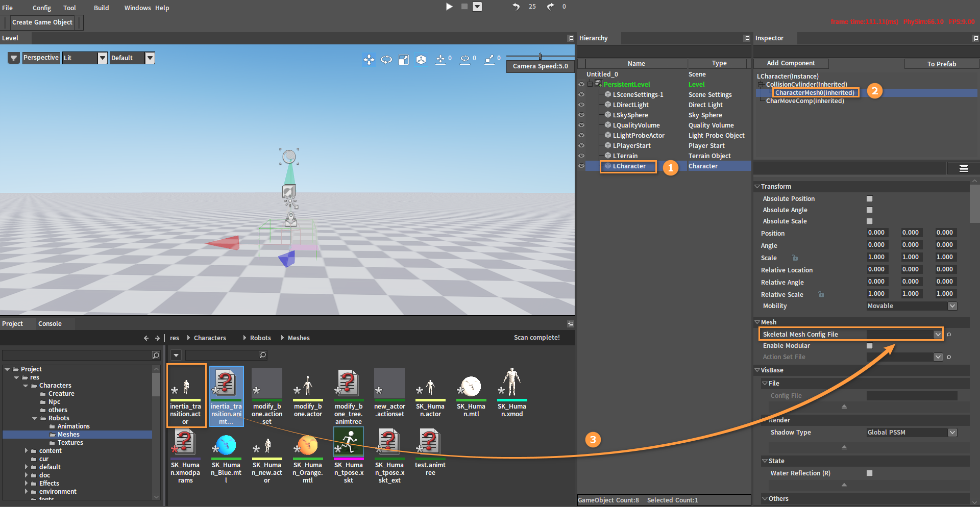Click the search icon beside Skeletal Mesh Config File
The height and width of the screenshot is (507, 980).
point(949,335)
